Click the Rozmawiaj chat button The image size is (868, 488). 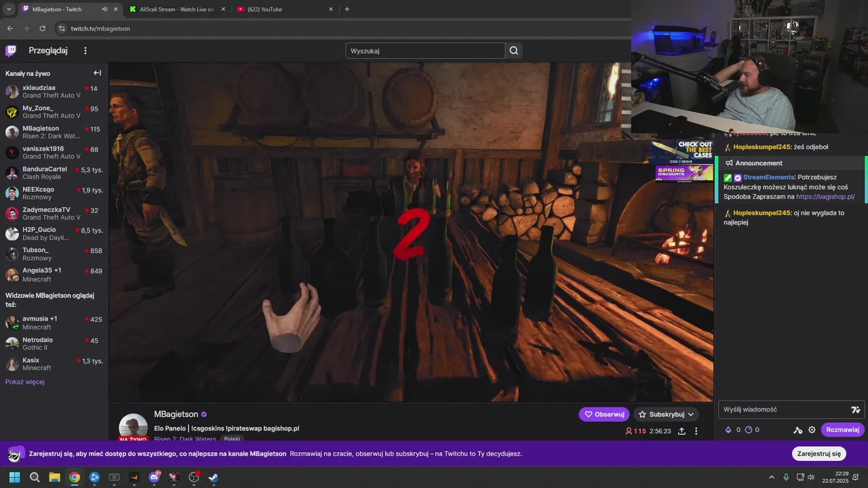coord(842,430)
